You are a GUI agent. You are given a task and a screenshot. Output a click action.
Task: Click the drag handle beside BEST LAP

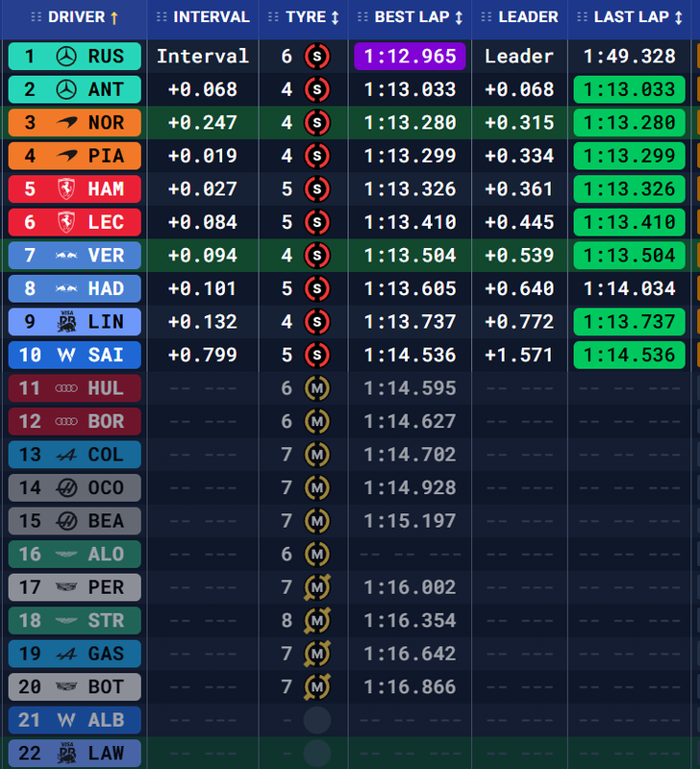click(362, 17)
